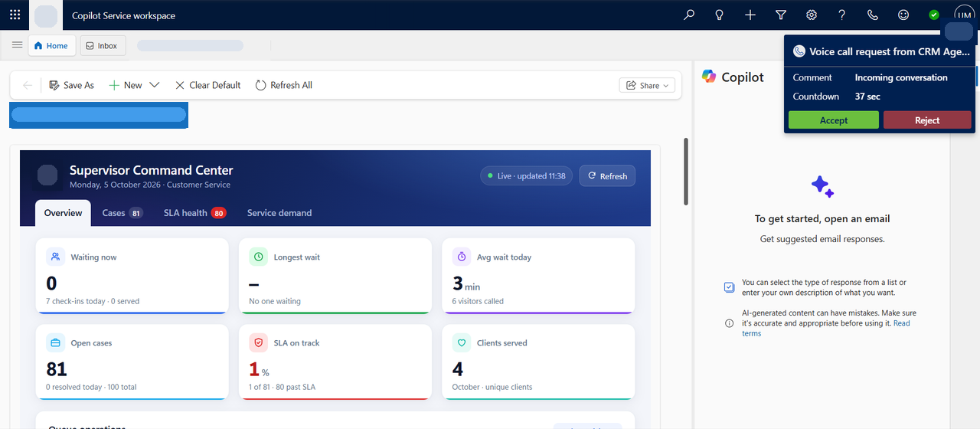Click the green presence status icon
Screen dimensions: 980x429
(x=934, y=15)
